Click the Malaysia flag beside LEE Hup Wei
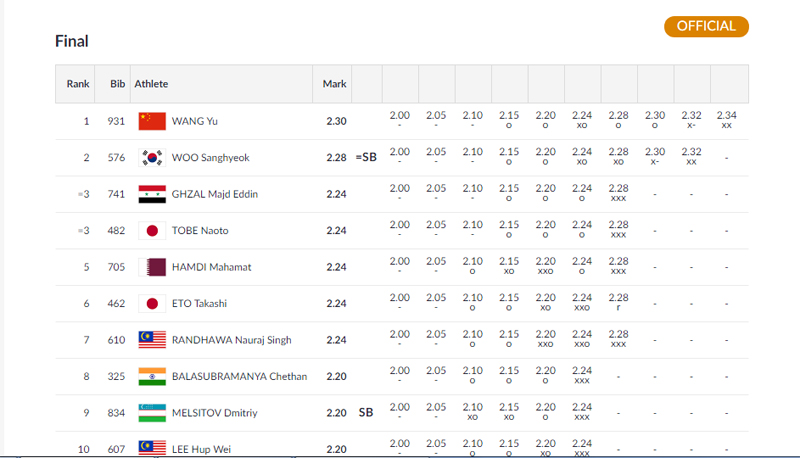800x458 pixels. (x=152, y=448)
